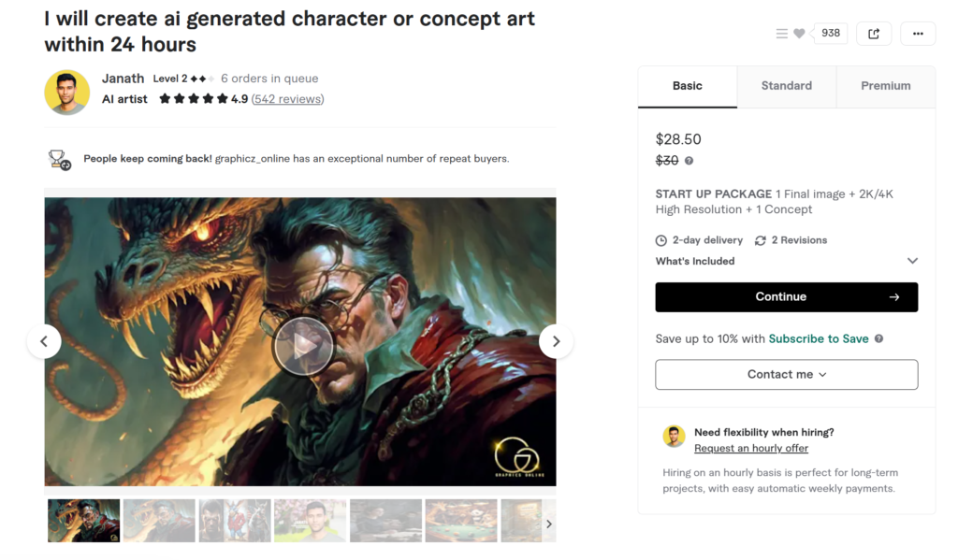This screenshot has height=560, width=958.
Task: Open the collections list icon beside the heart
Action: [782, 33]
